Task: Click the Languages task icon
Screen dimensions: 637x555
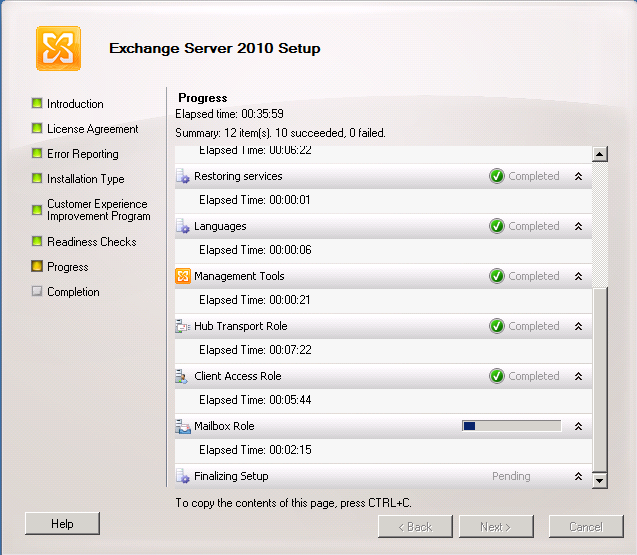Action: coord(183,226)
